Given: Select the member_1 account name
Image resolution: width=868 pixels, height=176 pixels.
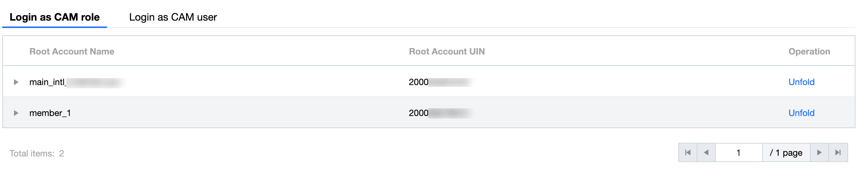Looking at the screenshot, I should pos(50,113).
